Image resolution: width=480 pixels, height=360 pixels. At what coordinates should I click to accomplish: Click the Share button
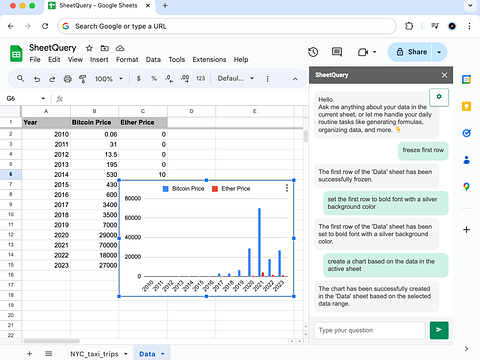(411, 52)
